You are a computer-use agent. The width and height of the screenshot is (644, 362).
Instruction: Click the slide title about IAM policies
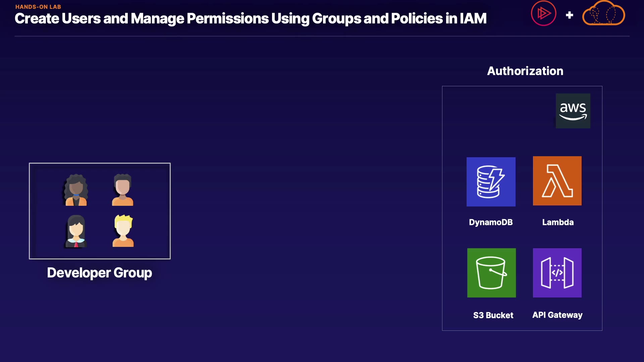coord(250,19)
